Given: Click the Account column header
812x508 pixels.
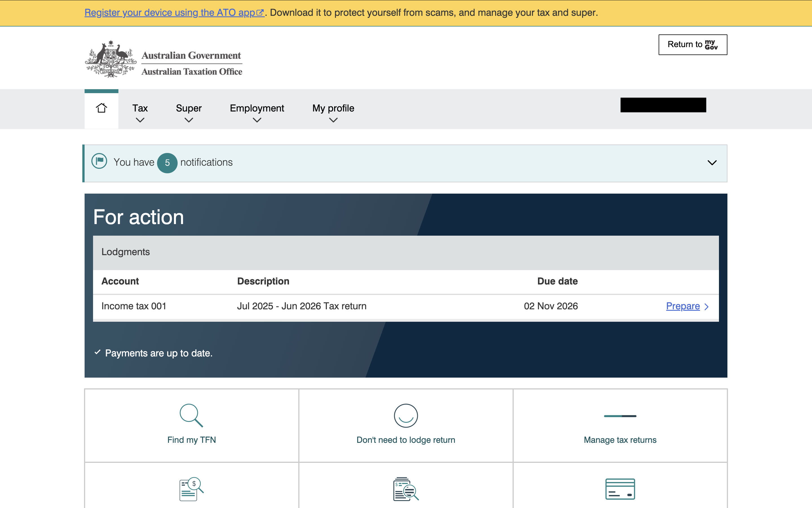Looking at the screenshot, I should [120, 281].
